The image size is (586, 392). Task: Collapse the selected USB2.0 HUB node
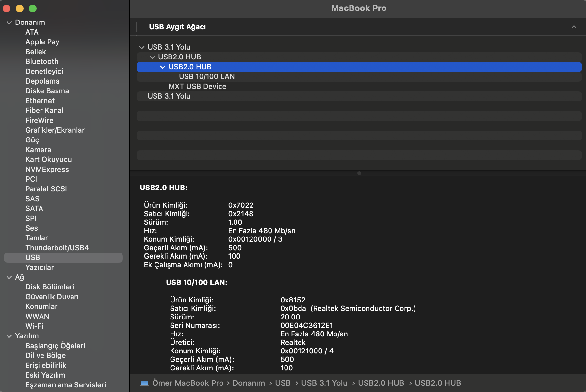coord(163,67)
